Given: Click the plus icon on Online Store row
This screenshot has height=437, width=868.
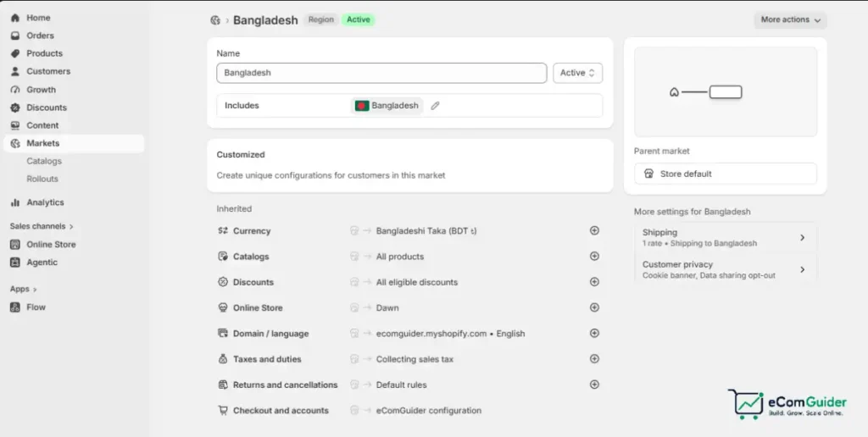Looking at the screenshot, I should pos(594,307).
